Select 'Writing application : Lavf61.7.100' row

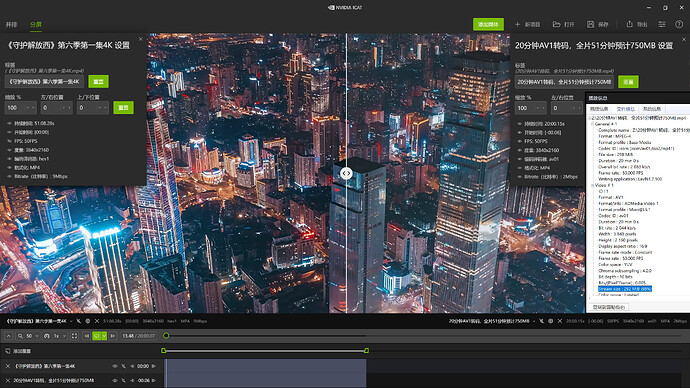[630, 179]
